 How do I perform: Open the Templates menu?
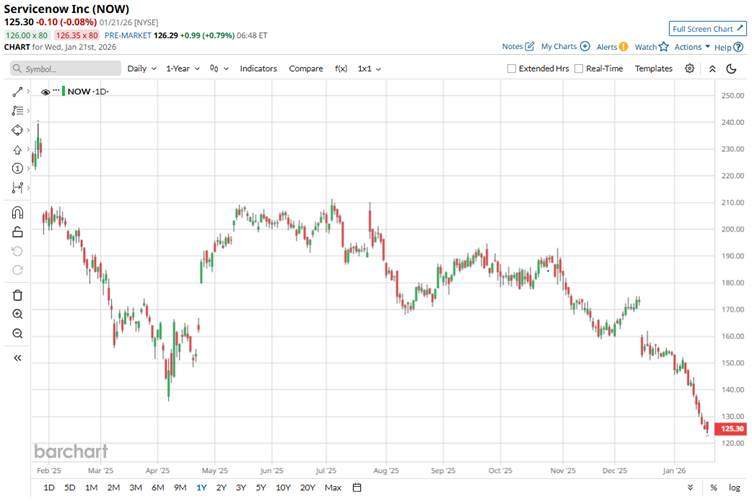pyautogui.click(x=654, y=69)
